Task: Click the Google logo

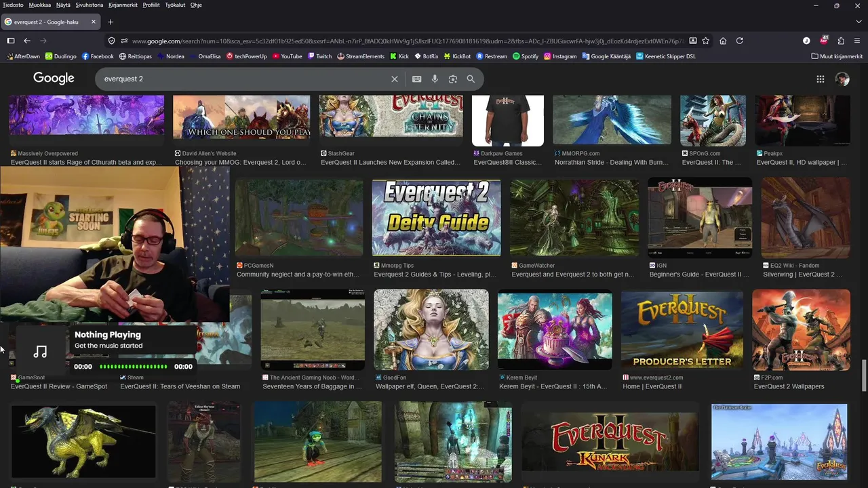Action: coord(54,79)
